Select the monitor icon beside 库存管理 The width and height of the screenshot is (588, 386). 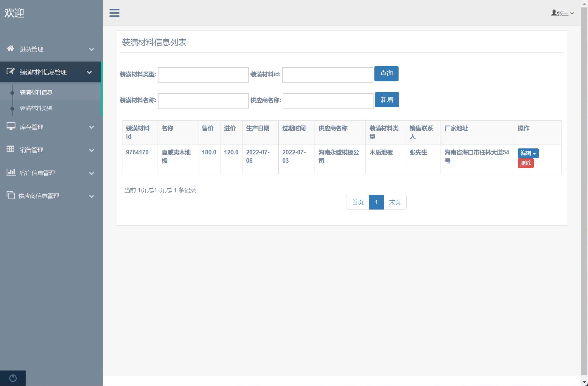pos(11,127)
